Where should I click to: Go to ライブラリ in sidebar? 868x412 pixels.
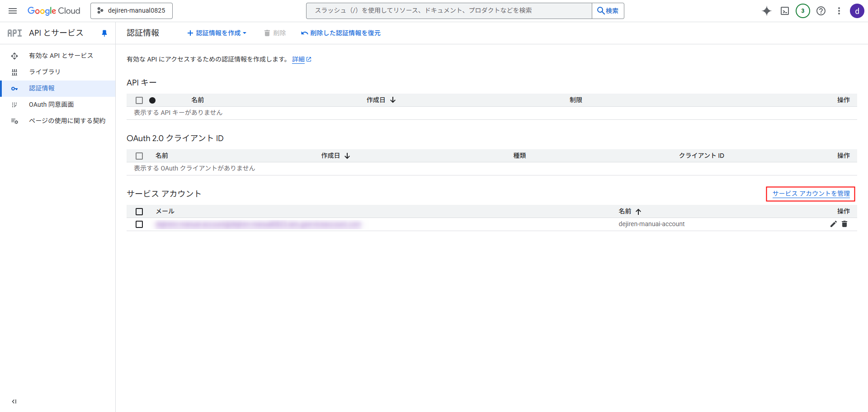[44, 72]
